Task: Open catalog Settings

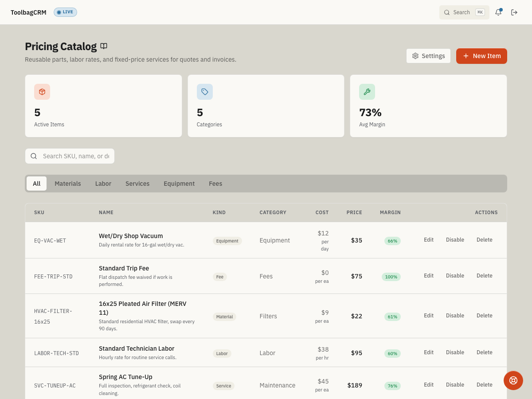Action: [x=428, y=56]
